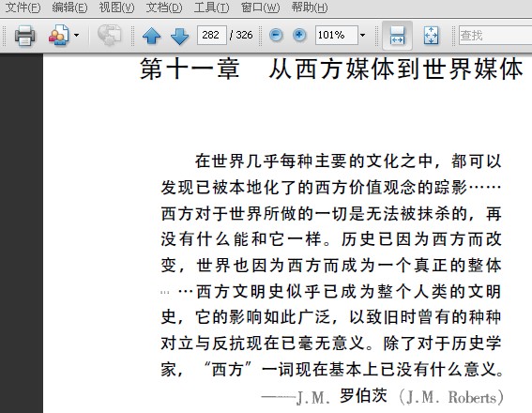Toggle the fit width scrolling mode button
Screen dimensions: 532x413
coord(397,36)
